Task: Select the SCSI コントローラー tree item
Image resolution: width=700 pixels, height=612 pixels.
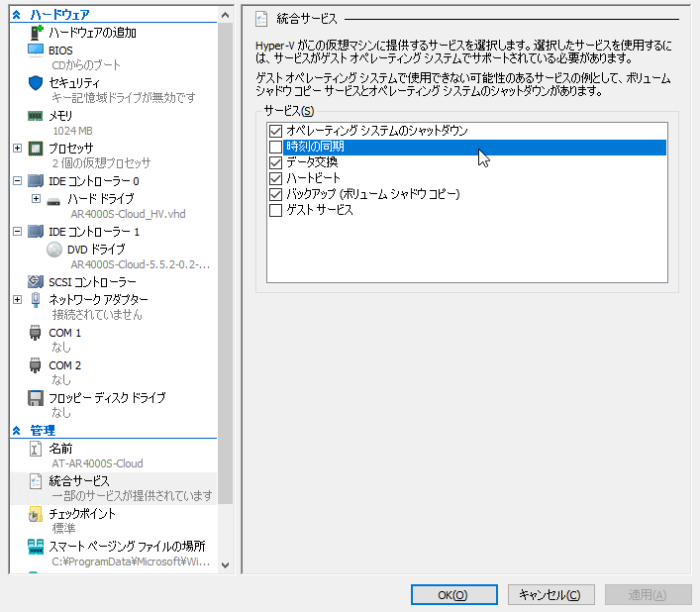Action: click(92, 282)
